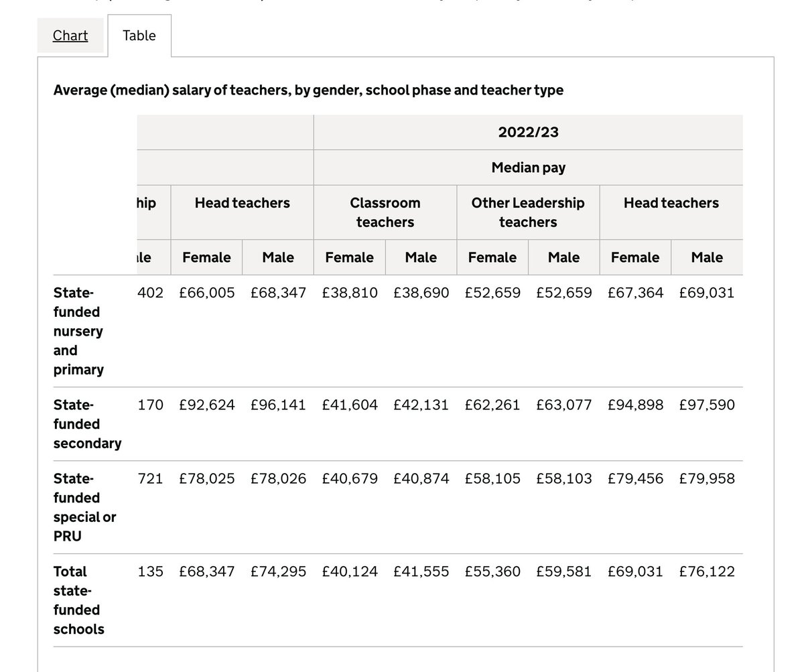Click the Other Leadership teachers header
The width and height of the screenshot is (804, 672).
(528, 212)
